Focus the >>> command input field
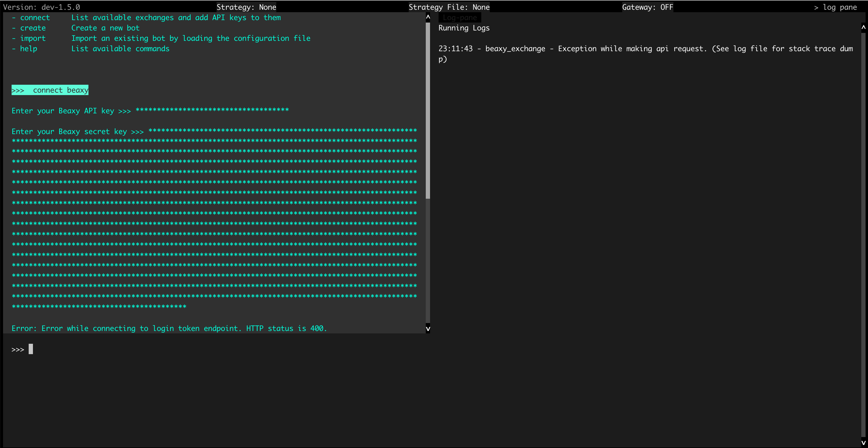This screenshot has width=868, height=448. pos(216,349)
